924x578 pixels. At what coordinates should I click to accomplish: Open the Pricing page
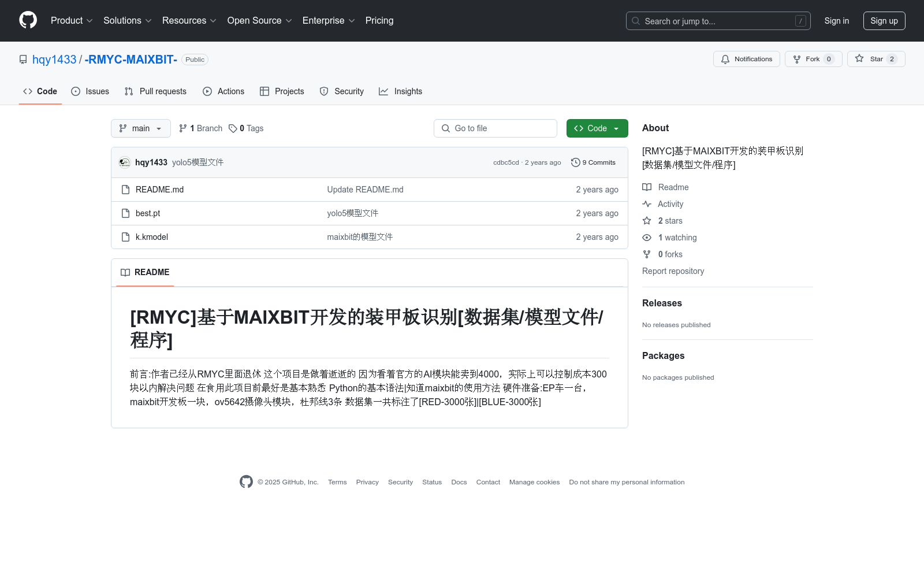click(379, 20)
